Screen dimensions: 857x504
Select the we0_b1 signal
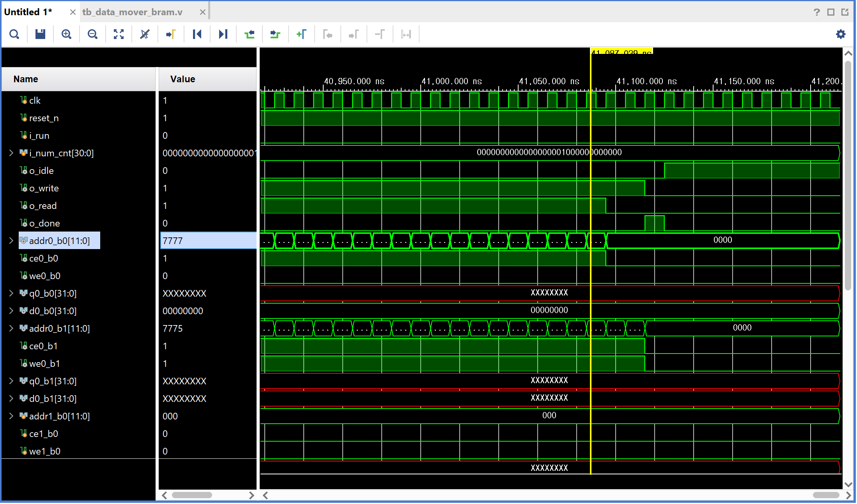pyautogui.click(x=44, y=364)
